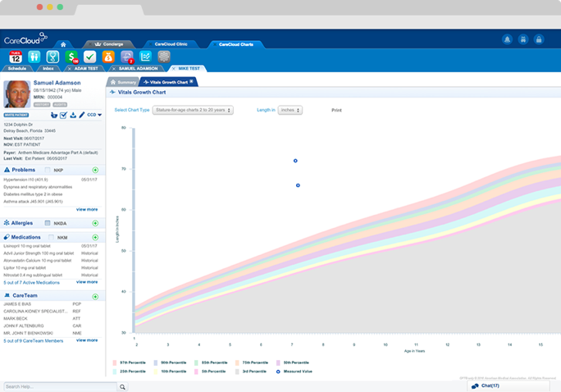Close the ADAM TEST patient tab
The height and width of the screenshot is (392, 561).
click(x=70, y=68)
